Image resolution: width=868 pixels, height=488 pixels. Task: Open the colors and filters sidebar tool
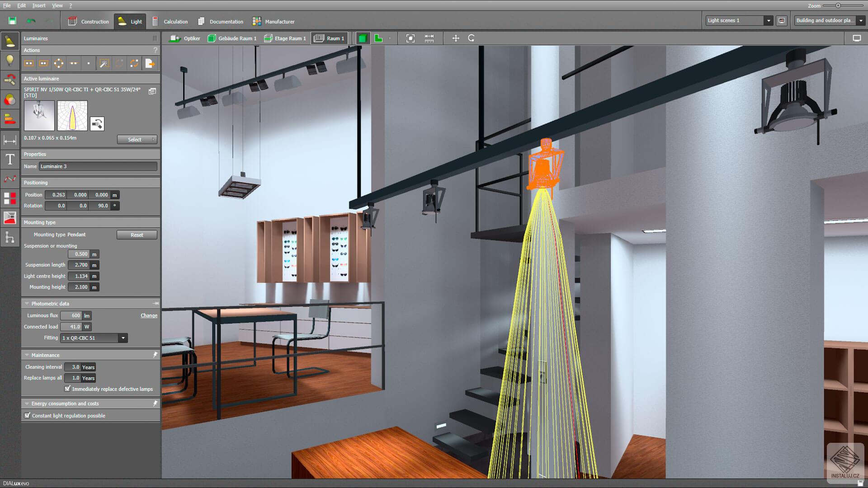10,100
